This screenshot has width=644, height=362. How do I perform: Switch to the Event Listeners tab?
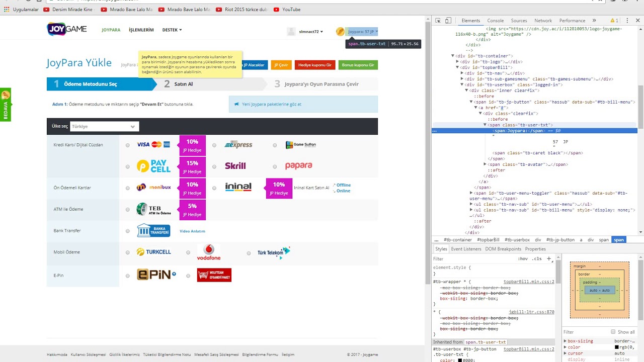tap(466, 249)
